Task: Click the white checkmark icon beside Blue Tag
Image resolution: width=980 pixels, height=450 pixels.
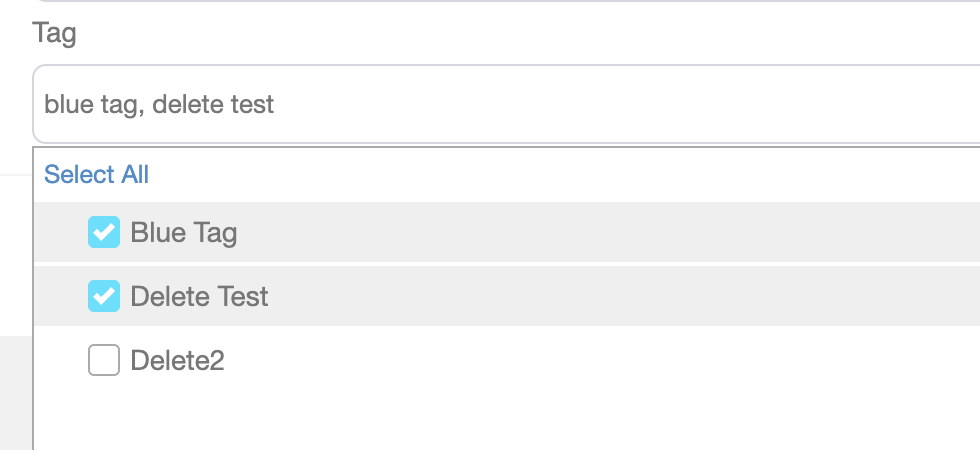Action: point(104,233)
